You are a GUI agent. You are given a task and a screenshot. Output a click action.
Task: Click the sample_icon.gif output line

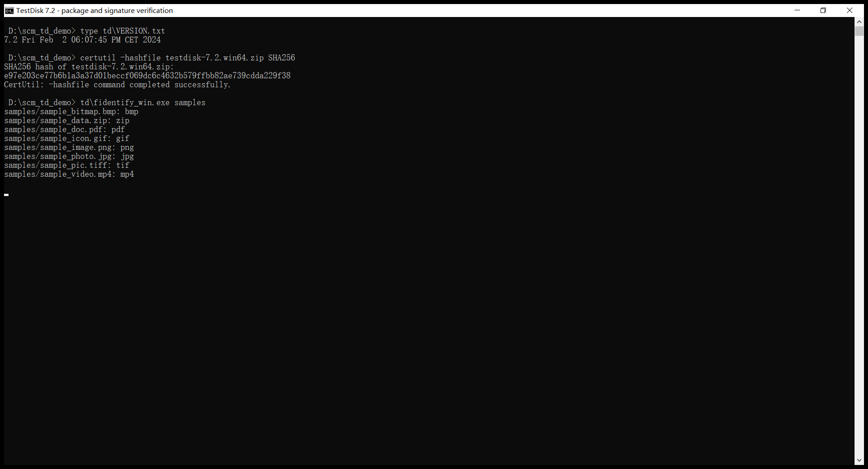(67, 138)
